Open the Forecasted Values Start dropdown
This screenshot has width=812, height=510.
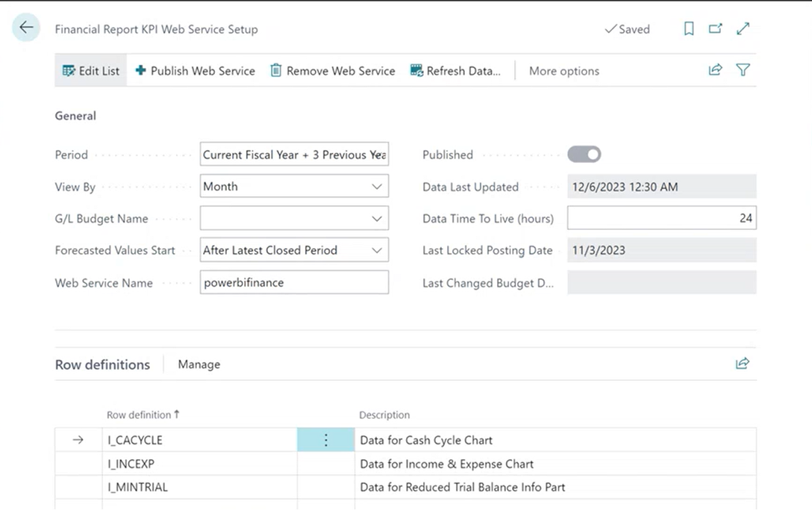click(378, 250)
